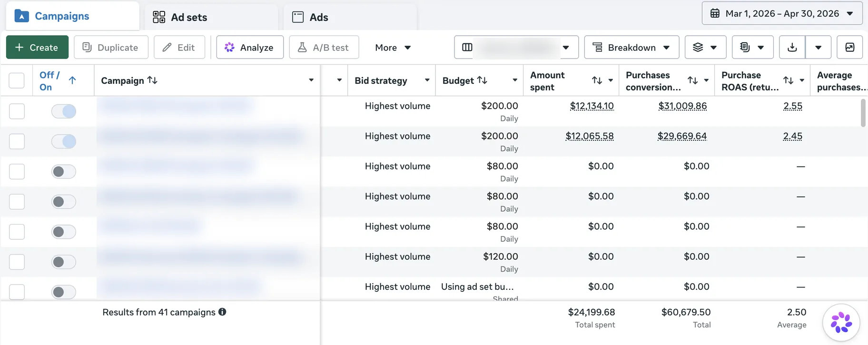This screenshot has height=345, width=868.
Task: Open the date range dropdown
Action: pyautogui.click(x=782, y=13)
